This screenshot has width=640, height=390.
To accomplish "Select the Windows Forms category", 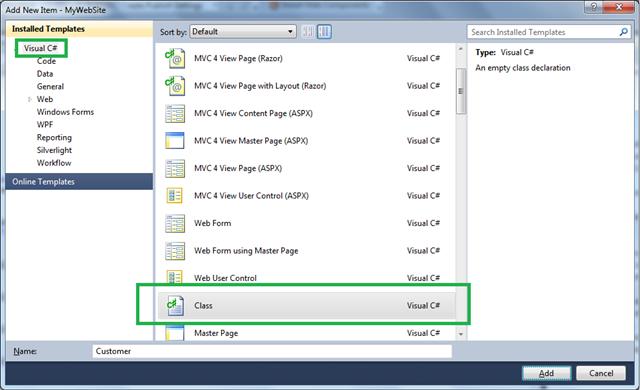I will tap(65, 112).
